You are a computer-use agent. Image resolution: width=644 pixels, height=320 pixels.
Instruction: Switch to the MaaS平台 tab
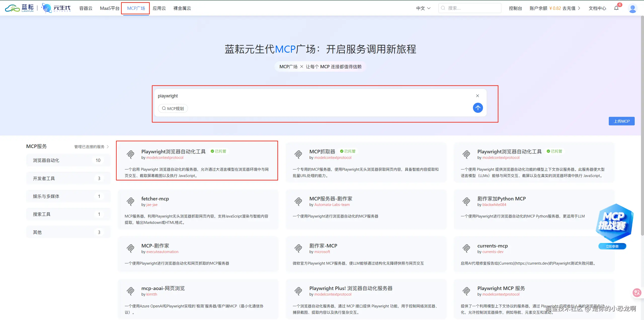click(110, 8)
